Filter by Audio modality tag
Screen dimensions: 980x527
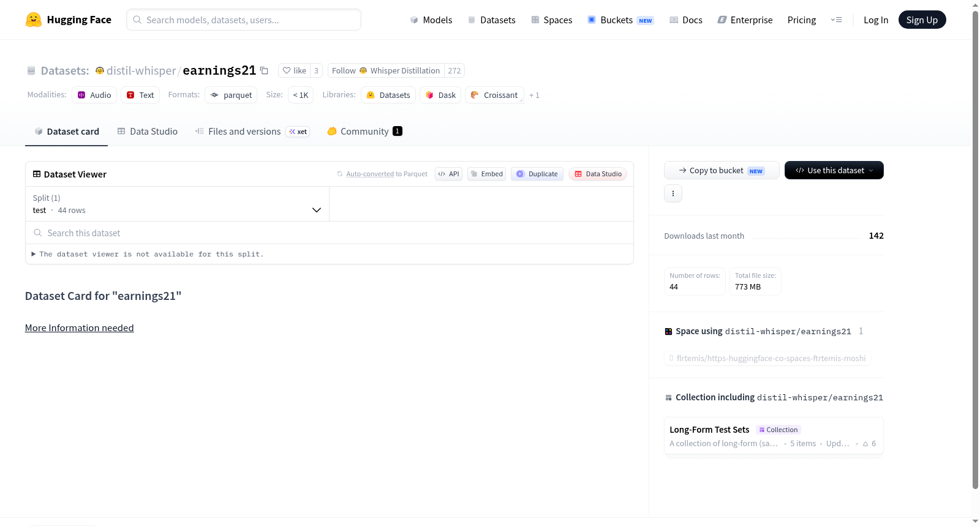point(94,95)
